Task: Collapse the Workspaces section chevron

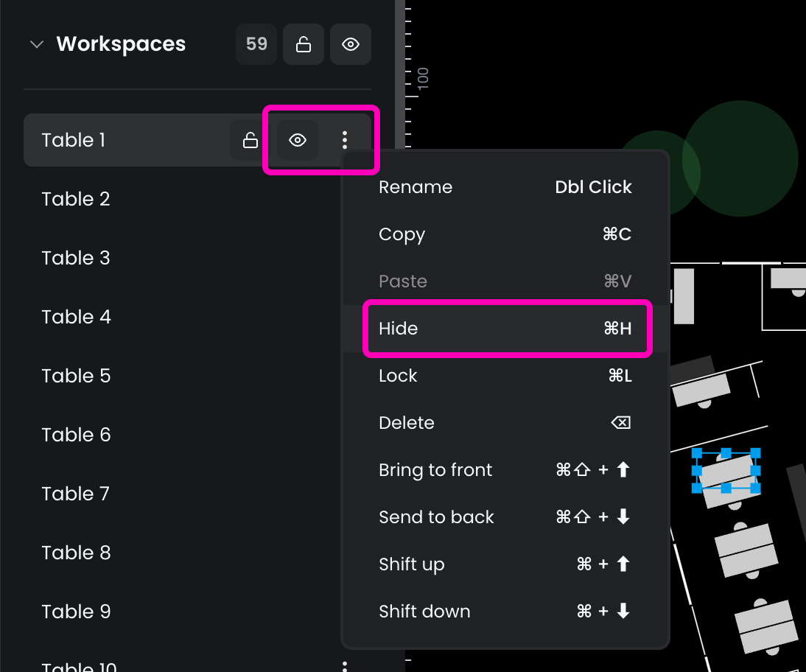Action: 36,45
